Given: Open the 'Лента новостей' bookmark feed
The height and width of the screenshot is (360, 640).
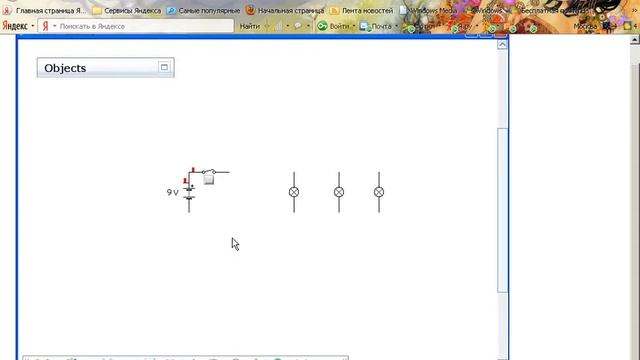Looking at the screenshot, I should (x=362, y=11).
